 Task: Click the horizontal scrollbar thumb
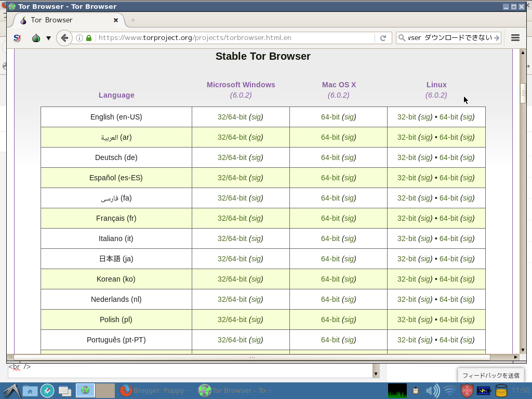pos(252,357)
